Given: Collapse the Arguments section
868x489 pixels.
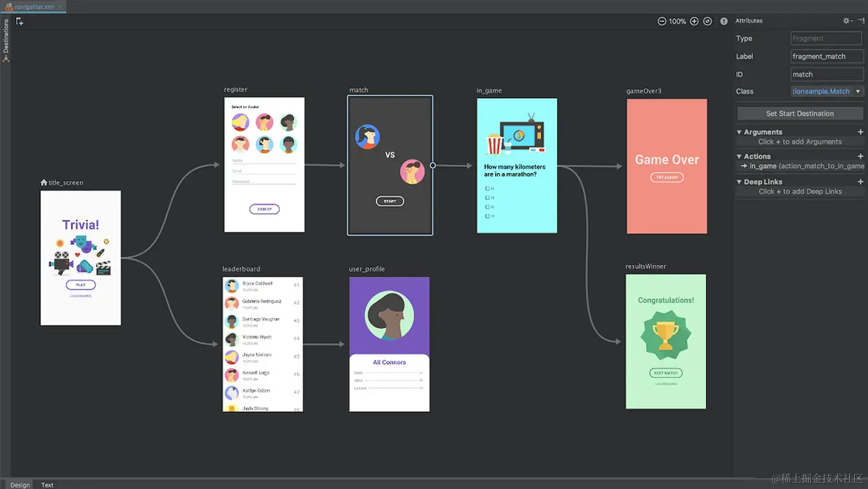Looking at the screenshot, I should tap(739, 132).
